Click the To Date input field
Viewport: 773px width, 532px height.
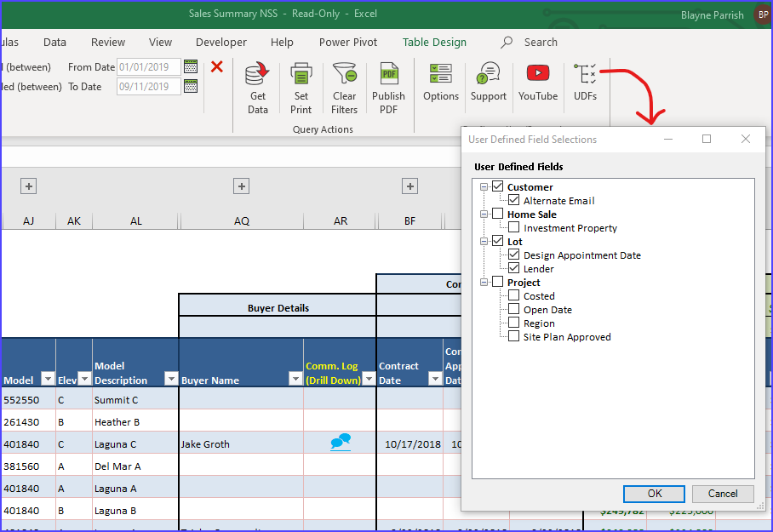pyautogui.click(x=149, y=86)
